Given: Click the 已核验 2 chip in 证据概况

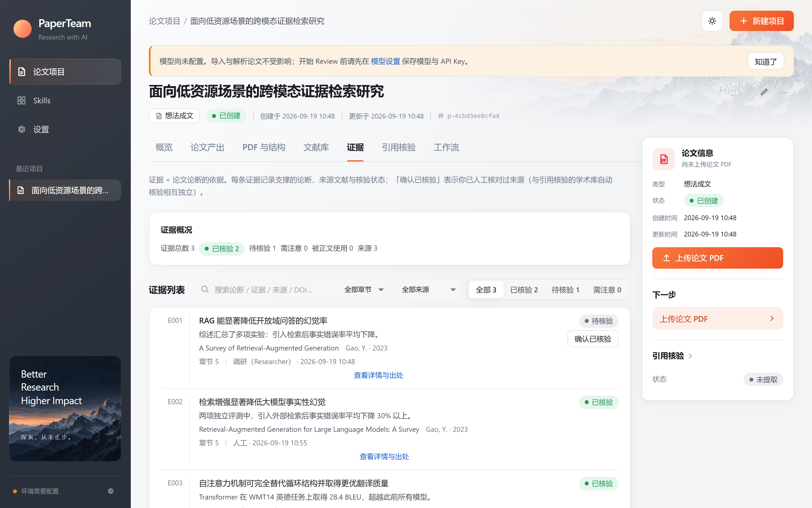Looking at the screenshot, I should click(221, 249).
